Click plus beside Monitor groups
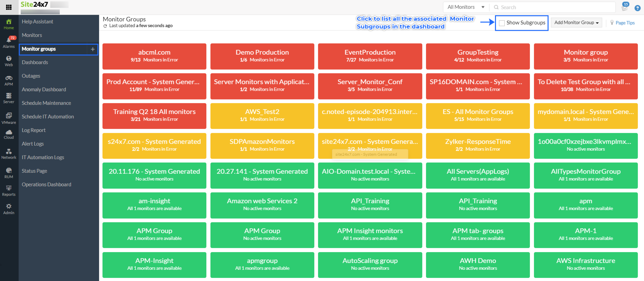The height and width of the screenshot is (281, 644). [x=93, y=49]
